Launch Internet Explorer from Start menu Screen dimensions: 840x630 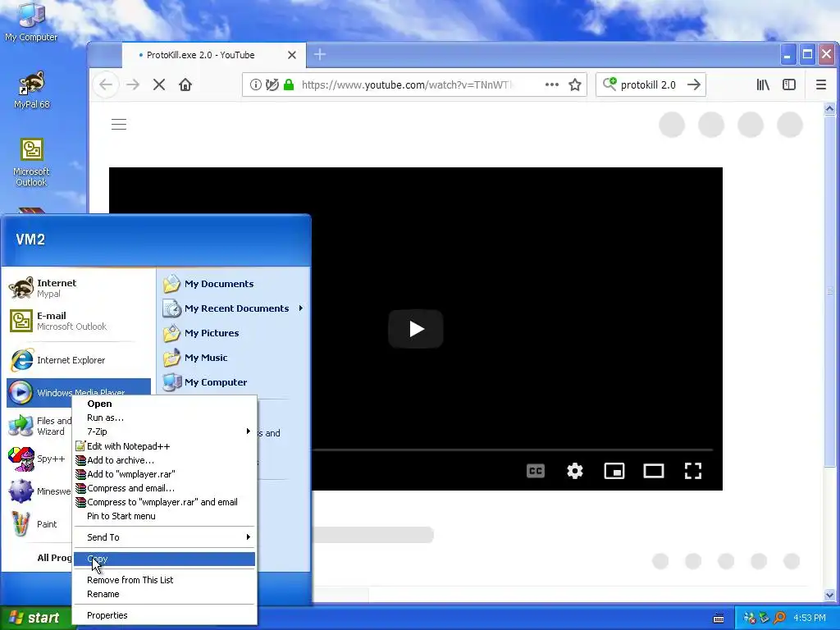pos(78,360)
